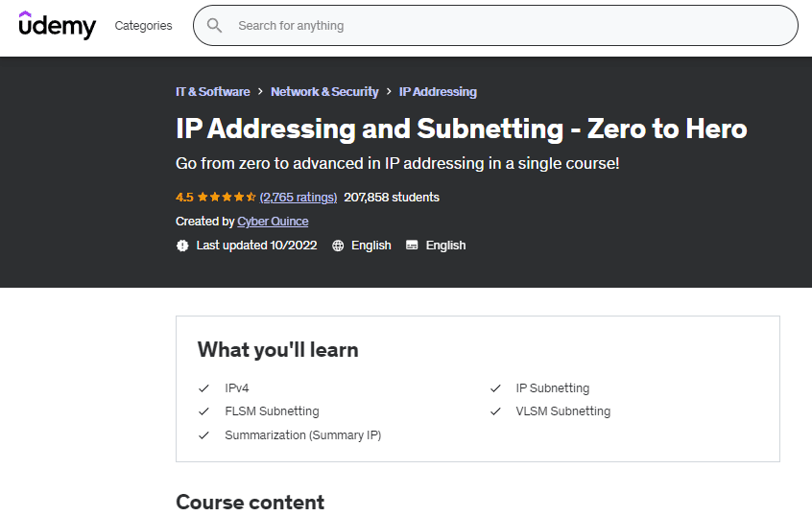Click the Udemy logo

[x=57, y=25]
